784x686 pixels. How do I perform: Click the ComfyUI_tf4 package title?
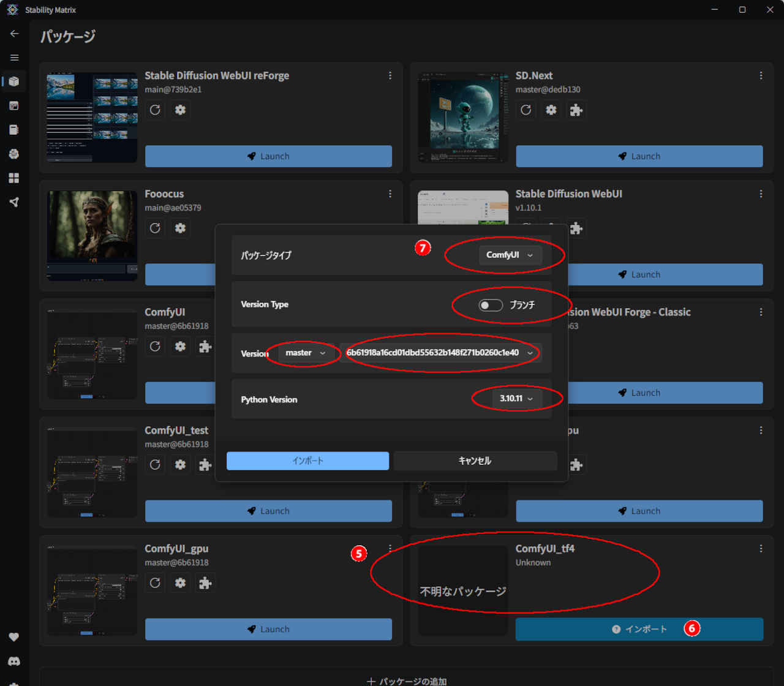tap(545, 549)
